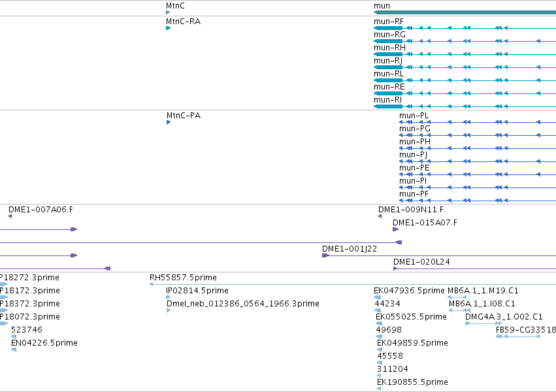
Task: Select the mun-RL transcript
Action: pos(465,80)
